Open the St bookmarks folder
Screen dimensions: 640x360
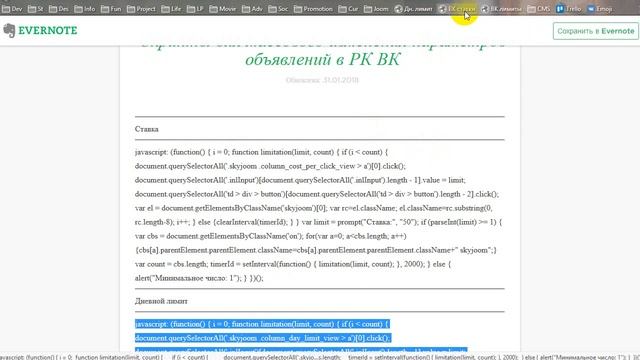pos(36,9)
